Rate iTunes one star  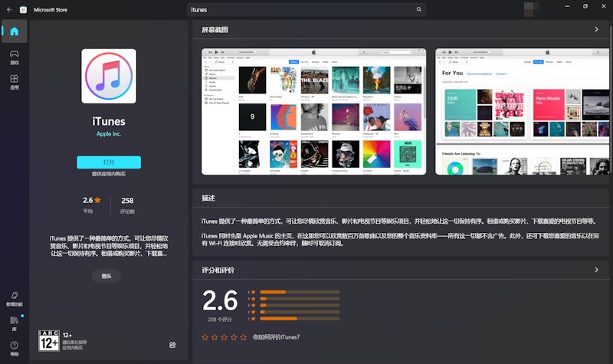(205, 337)
